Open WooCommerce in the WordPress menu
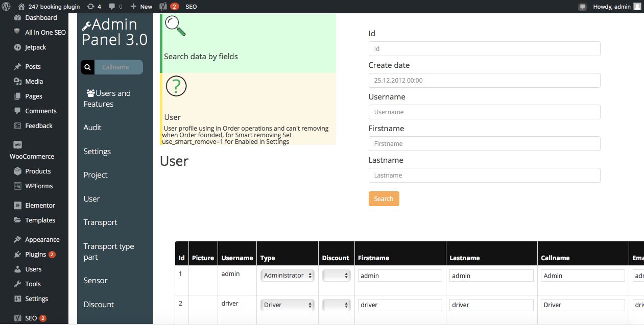Viewport: 644px width, 325px height. 32,156
